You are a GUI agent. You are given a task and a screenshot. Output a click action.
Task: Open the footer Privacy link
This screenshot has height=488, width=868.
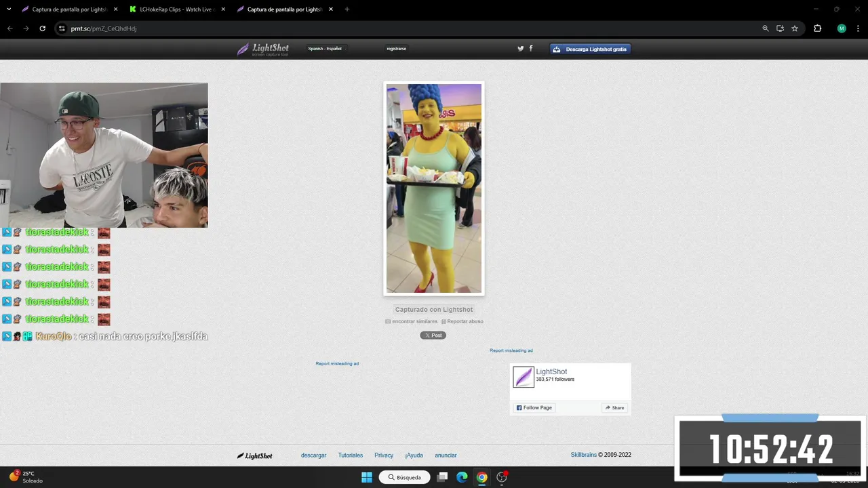384,455
